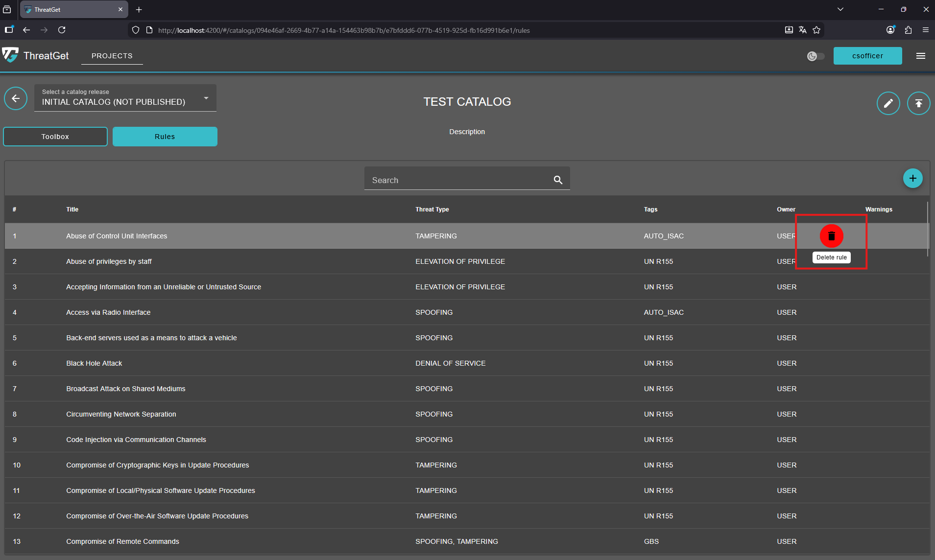Open the PROJECTS menu item
935x560 pixels.
point(112,56)
